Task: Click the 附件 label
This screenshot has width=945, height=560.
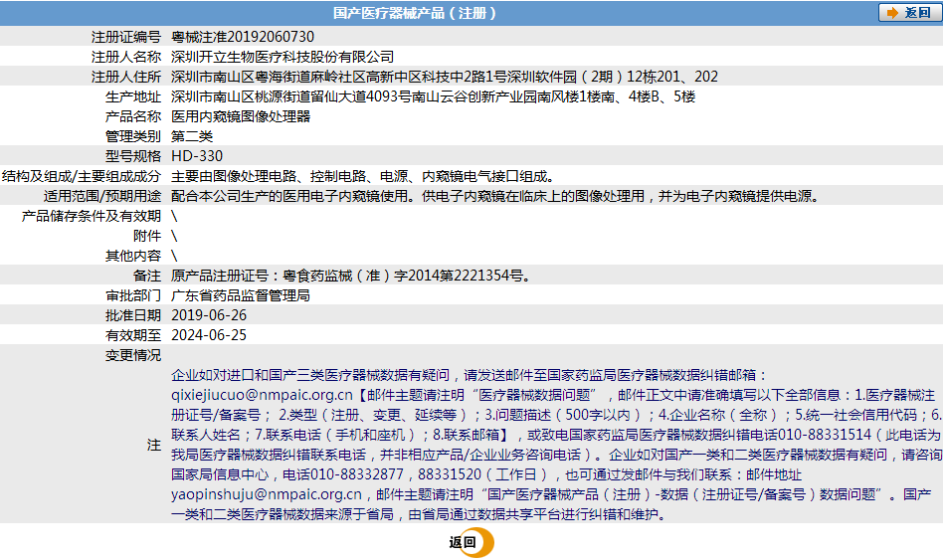Action: pos(147,236)
